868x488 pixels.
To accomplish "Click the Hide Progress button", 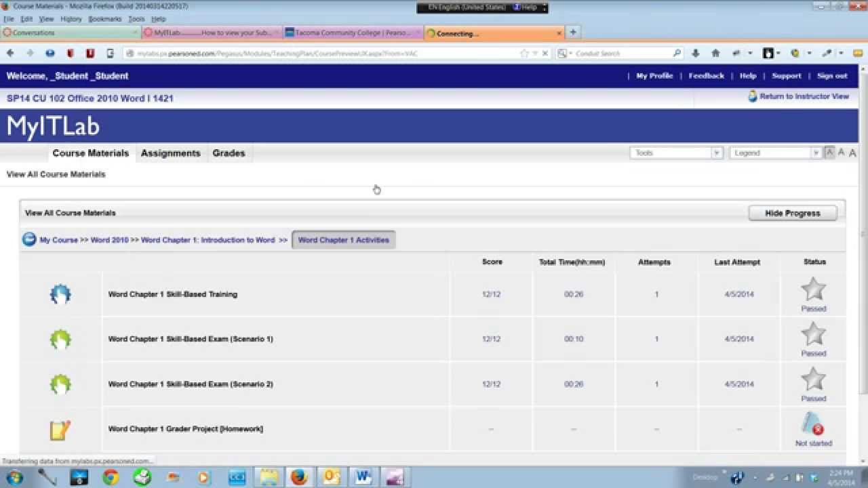I will coord(793,213).
